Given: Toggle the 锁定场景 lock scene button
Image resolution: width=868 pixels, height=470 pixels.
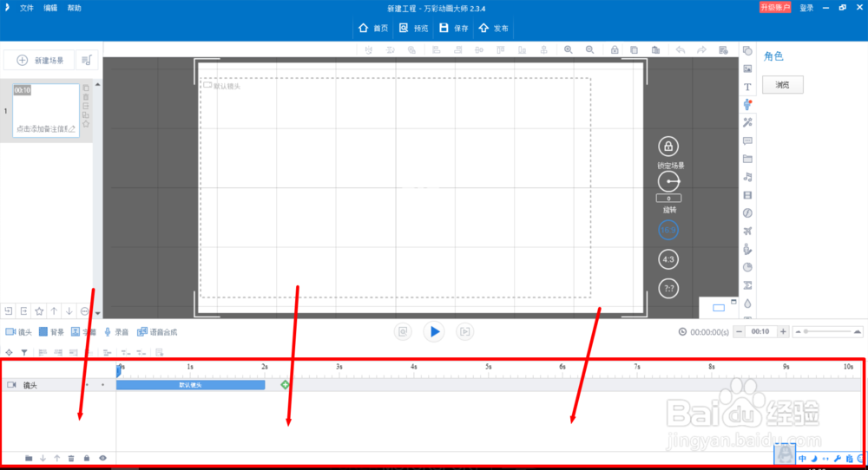Looking at the screenshot, I should click(x=668, y=147).
